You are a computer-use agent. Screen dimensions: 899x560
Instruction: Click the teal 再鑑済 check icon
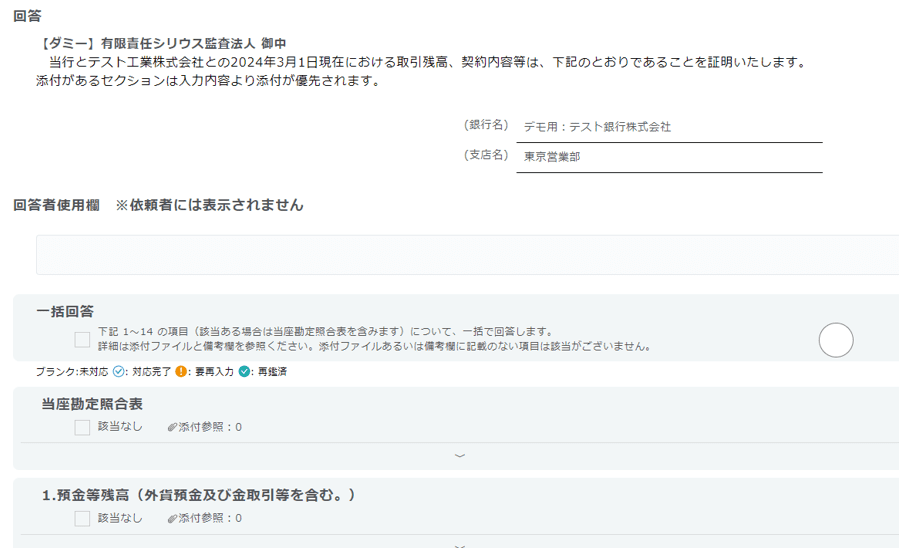(245, 371)
